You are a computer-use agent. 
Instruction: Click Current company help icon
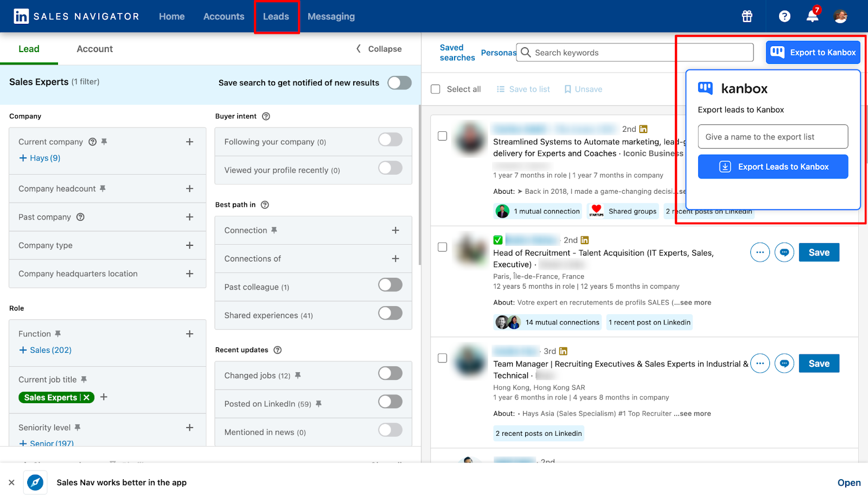[x=93, y=142]
